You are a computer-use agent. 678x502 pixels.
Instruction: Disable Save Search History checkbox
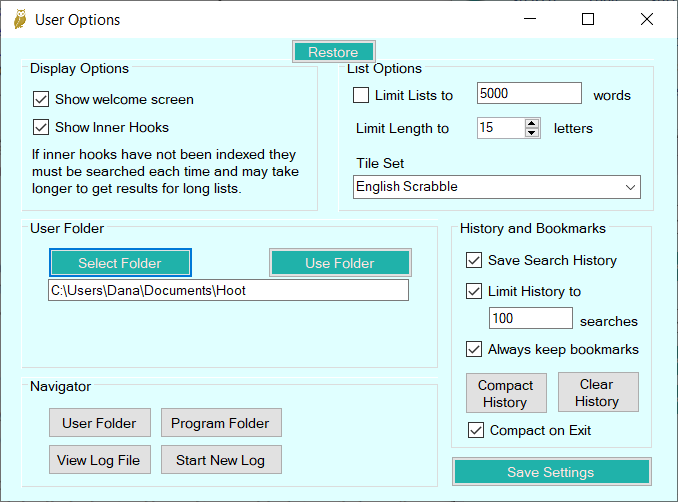click(x=474, y=260)
